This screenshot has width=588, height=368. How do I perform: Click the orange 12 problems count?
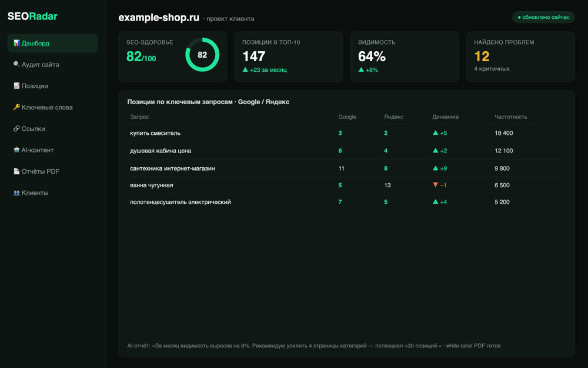click(x=482, y=57)
